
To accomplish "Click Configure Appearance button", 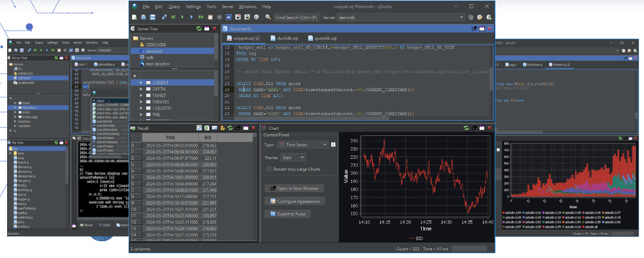I will [295, 201].
